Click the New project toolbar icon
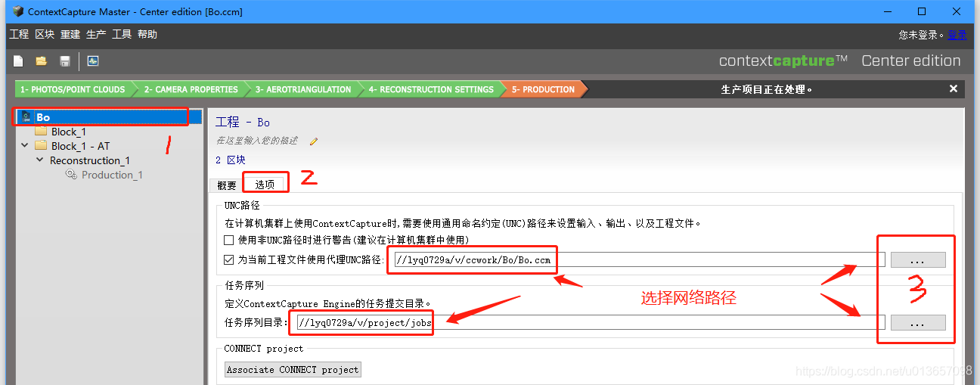Viewport: 980px width, 385px height. [x=18, y=61]
